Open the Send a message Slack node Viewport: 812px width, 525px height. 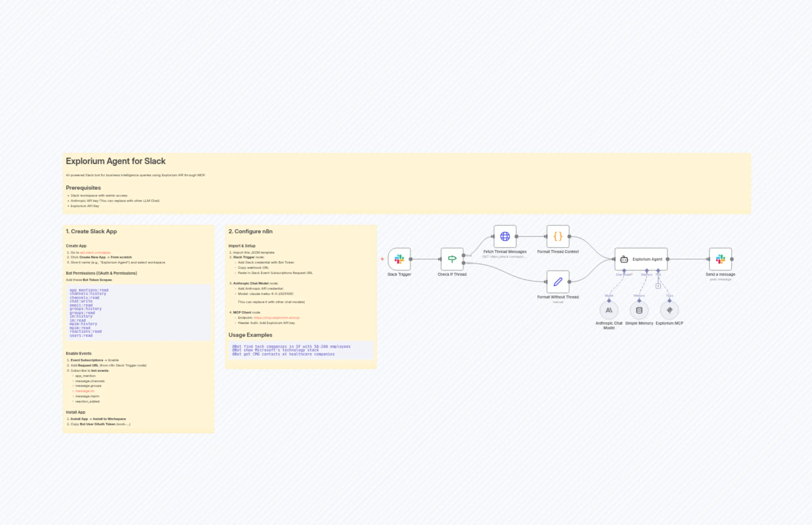720,259
